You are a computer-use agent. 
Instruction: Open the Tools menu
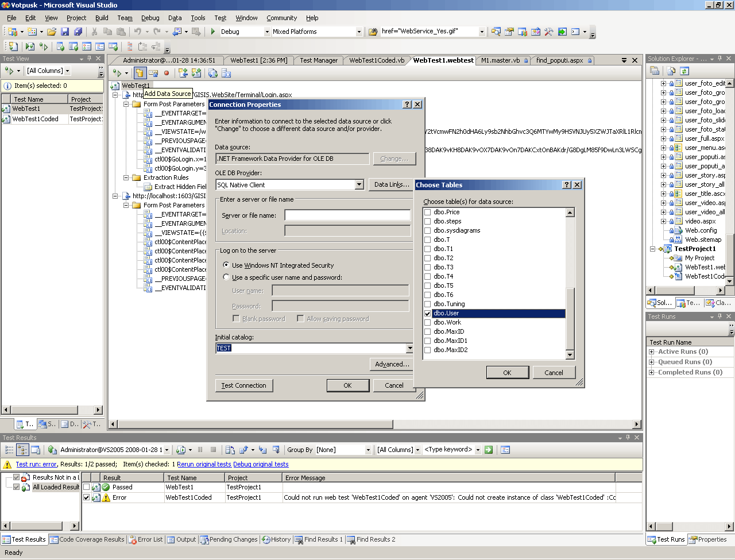click(198, 18)
